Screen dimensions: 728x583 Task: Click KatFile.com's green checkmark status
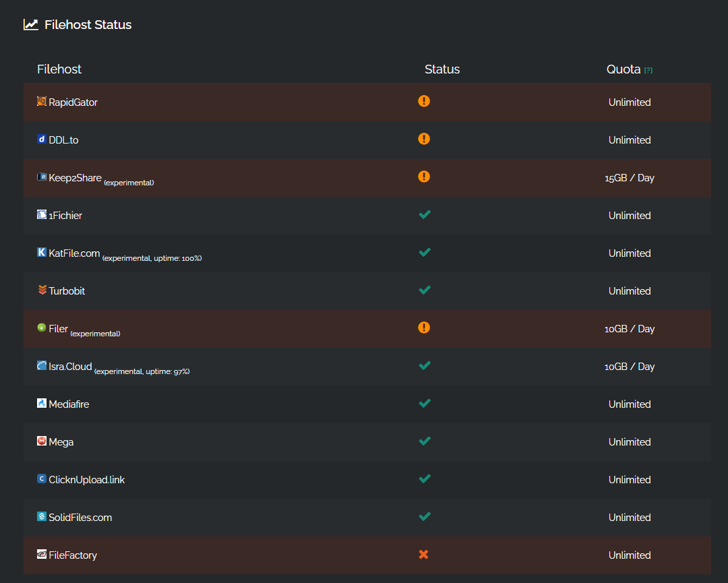pos(425,252)
